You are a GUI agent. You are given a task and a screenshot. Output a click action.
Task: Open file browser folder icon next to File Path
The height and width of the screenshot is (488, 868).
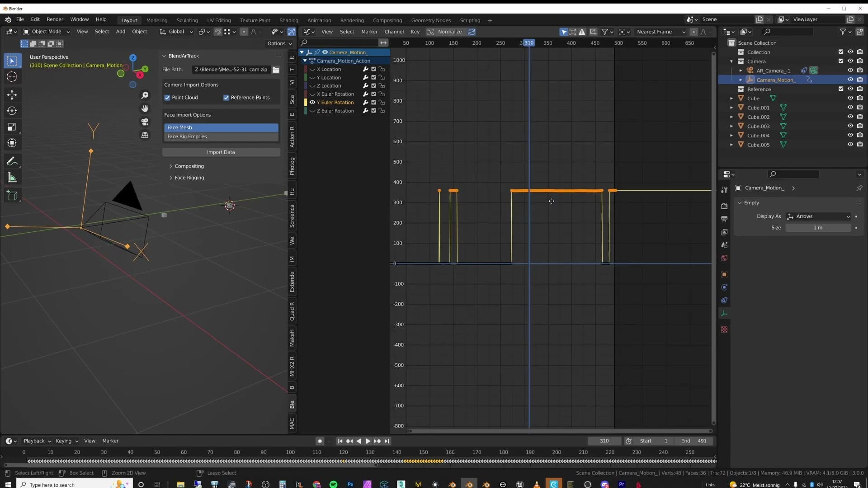click(x=276, y=70)
